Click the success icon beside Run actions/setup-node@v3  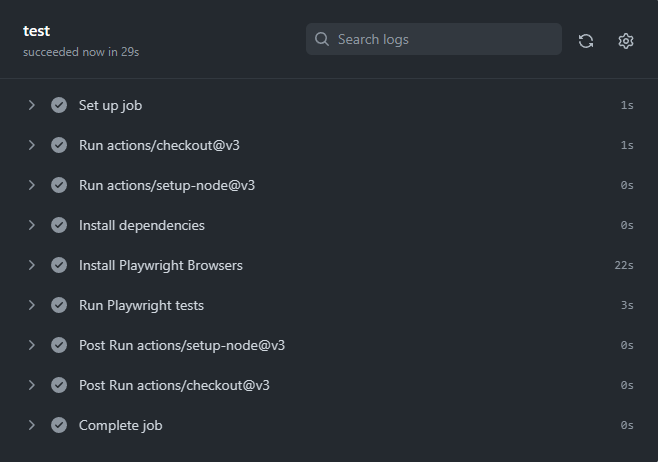point(59,185)
